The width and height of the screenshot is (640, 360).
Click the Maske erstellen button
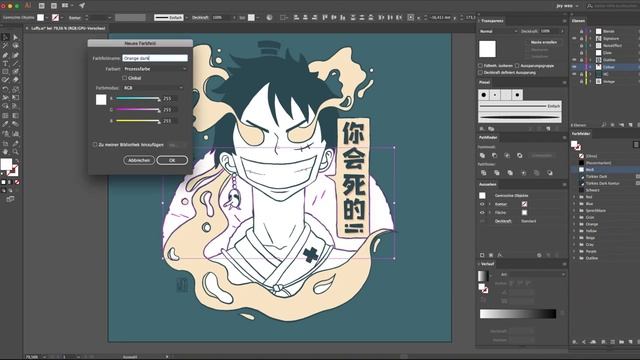click(544, 42)
